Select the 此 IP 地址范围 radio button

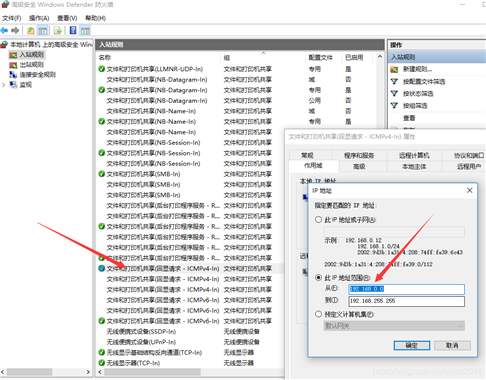click(318, 277)
